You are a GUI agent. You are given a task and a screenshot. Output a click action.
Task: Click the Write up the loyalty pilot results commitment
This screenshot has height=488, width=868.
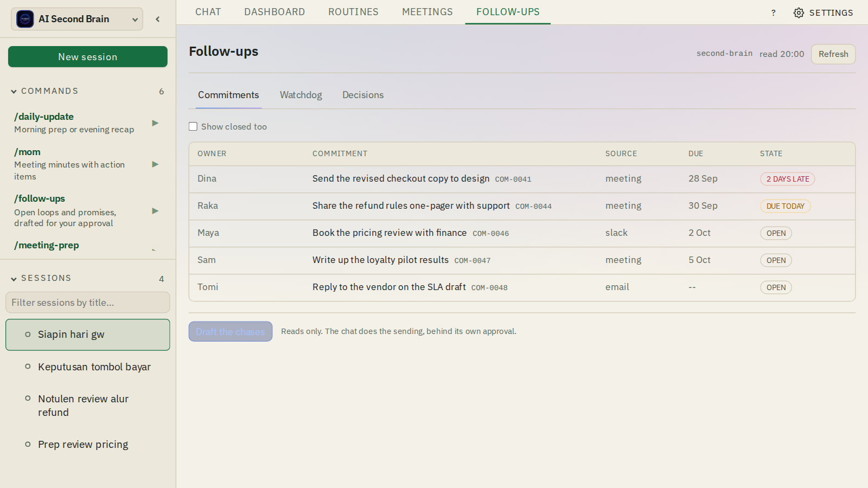[x=380, y=260]
